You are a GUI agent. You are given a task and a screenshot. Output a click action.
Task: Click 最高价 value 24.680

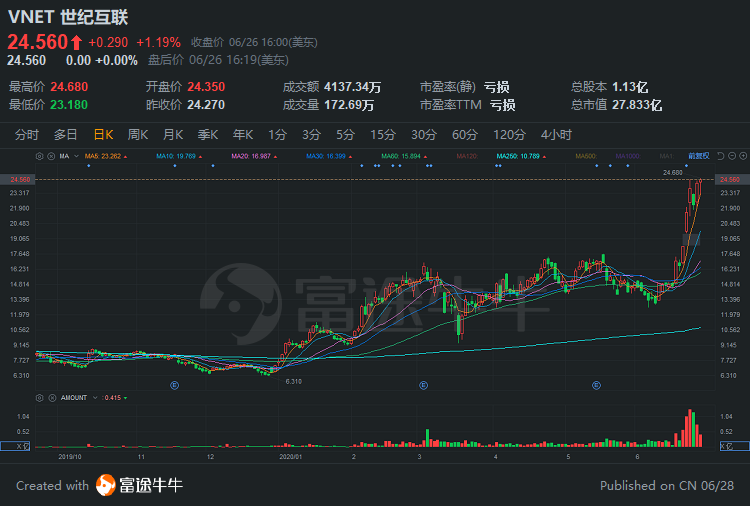69,87
